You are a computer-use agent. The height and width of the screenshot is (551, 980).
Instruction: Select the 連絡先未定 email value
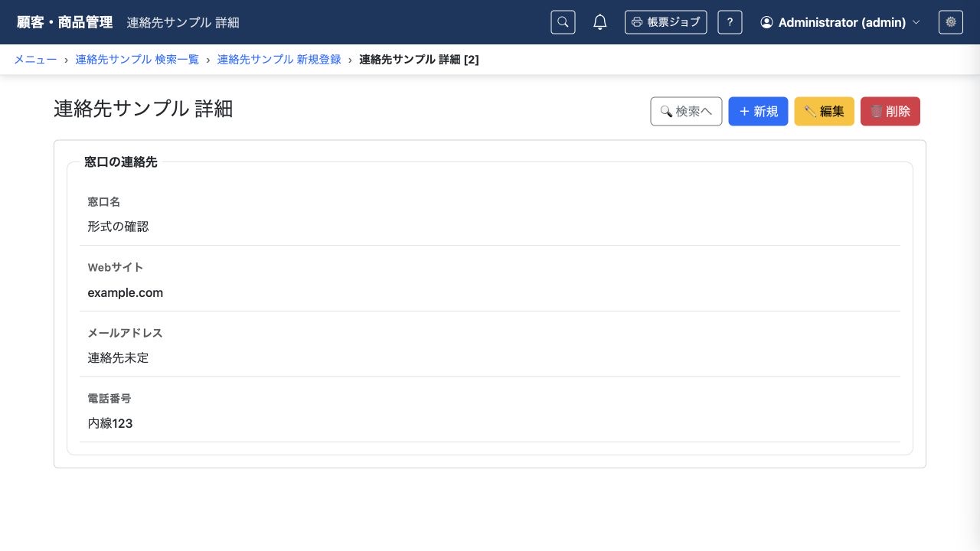[118, 357]
